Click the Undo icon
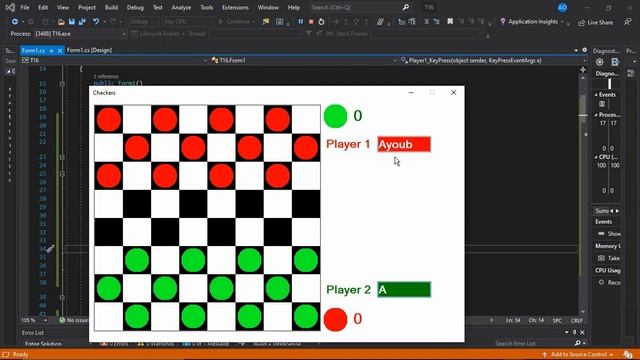 (x=96, y=22)
